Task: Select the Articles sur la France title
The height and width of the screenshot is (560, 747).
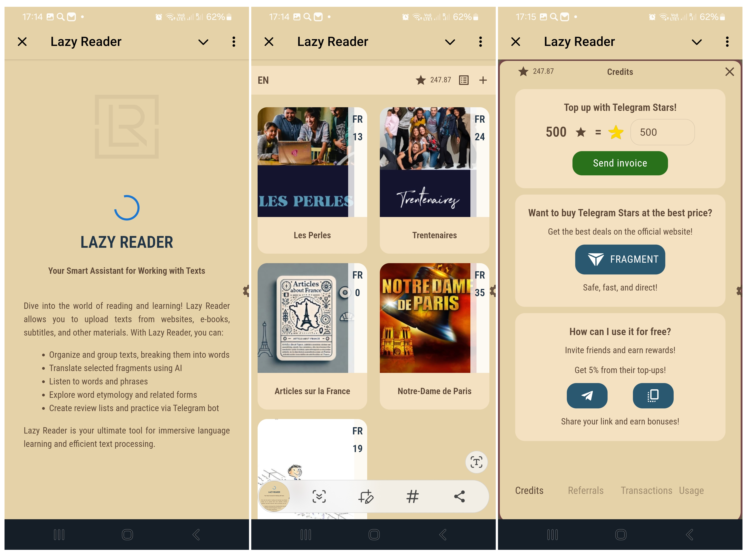Action: (312, 391)
